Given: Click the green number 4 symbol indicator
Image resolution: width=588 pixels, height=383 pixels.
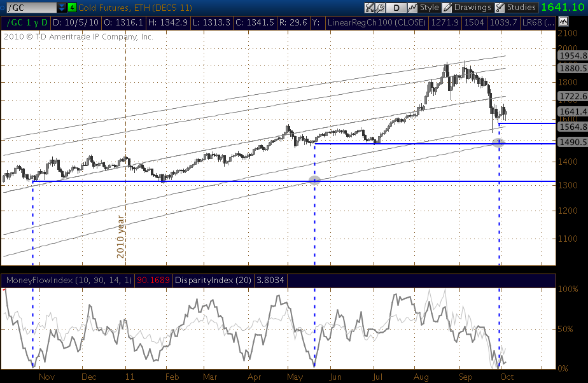Looking at the screenshot, I should point(72,8).
